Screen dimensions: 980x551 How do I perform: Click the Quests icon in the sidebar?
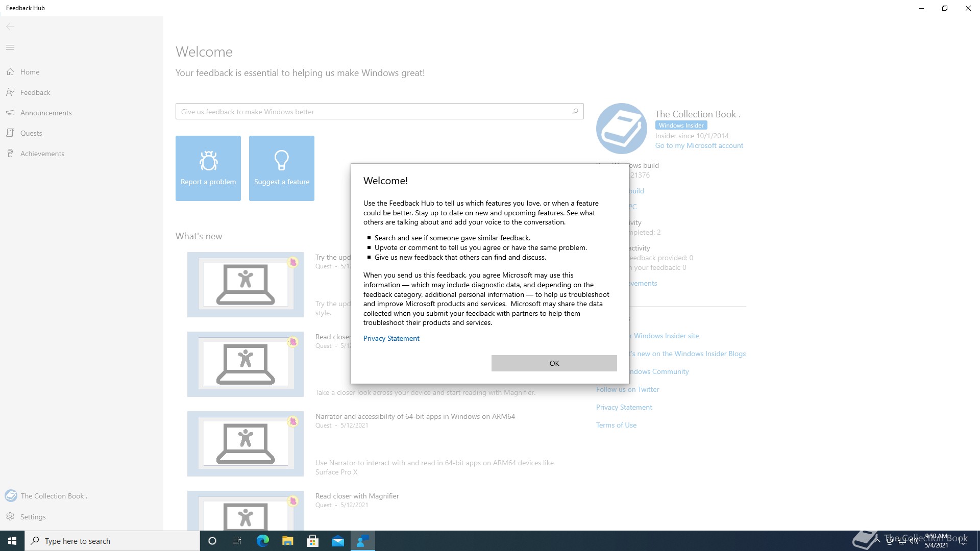10,133
